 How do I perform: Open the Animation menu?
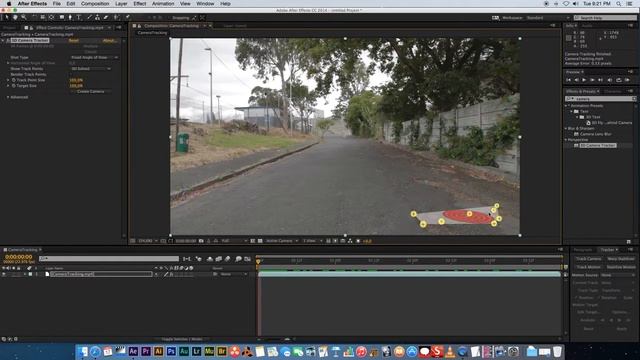pyautogui.click(x=163, y=4)
